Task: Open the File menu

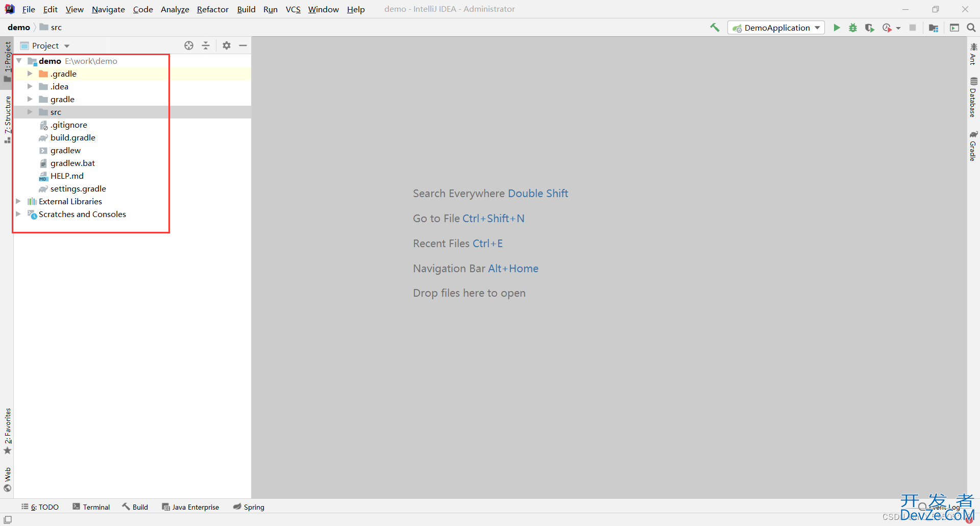Action: [29, 9]
